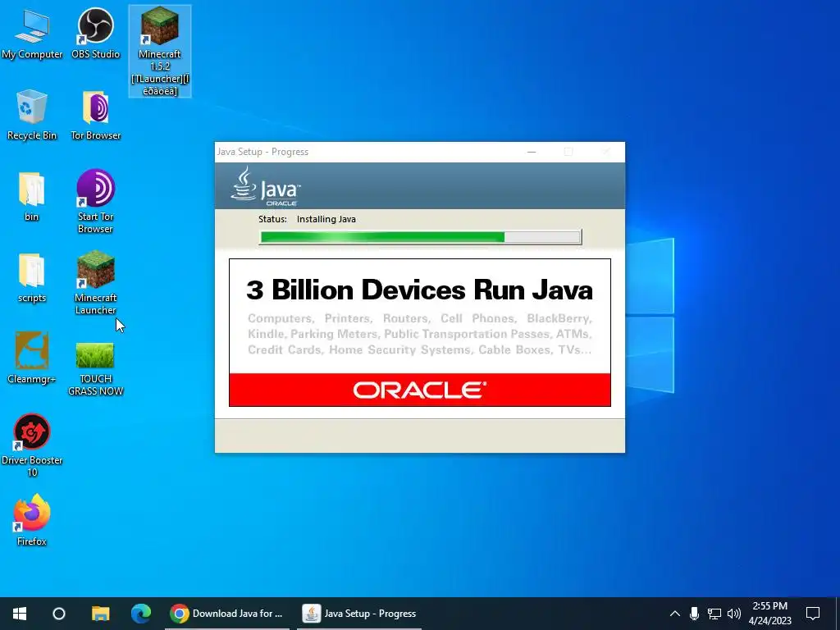Select the Minecraft Launcher shortcut
This screenshot has width=840, height=630.
click(95, 283)
